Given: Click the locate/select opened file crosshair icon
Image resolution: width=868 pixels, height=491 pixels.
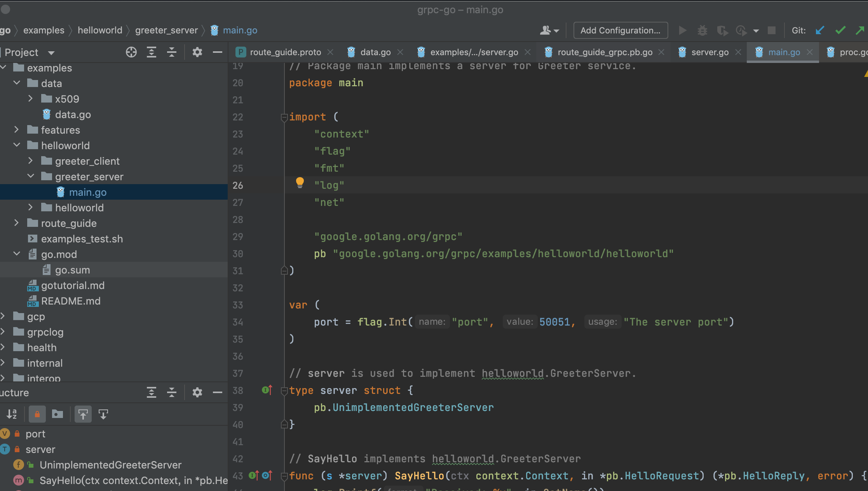Looking at the screenshot, I should [131, 52].
